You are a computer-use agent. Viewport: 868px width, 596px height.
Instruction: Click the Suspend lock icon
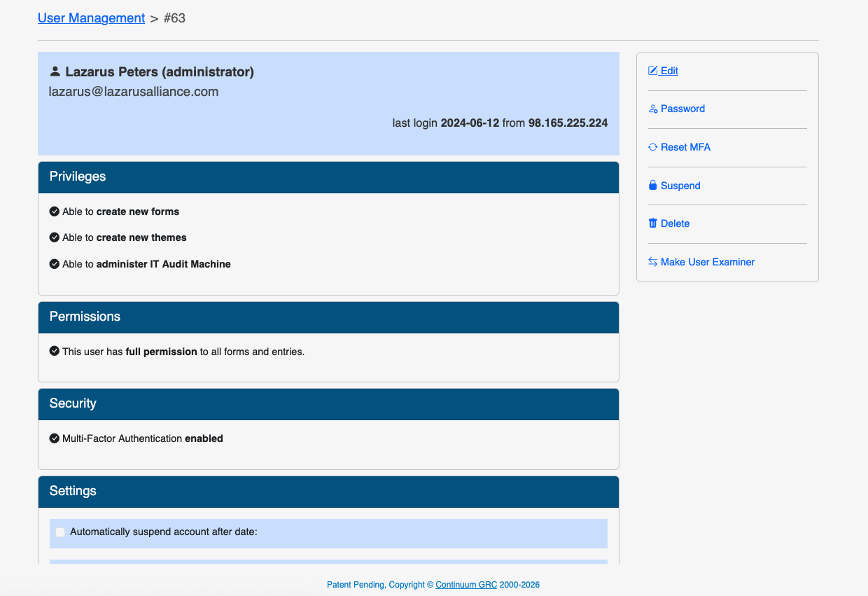[652, 186]
